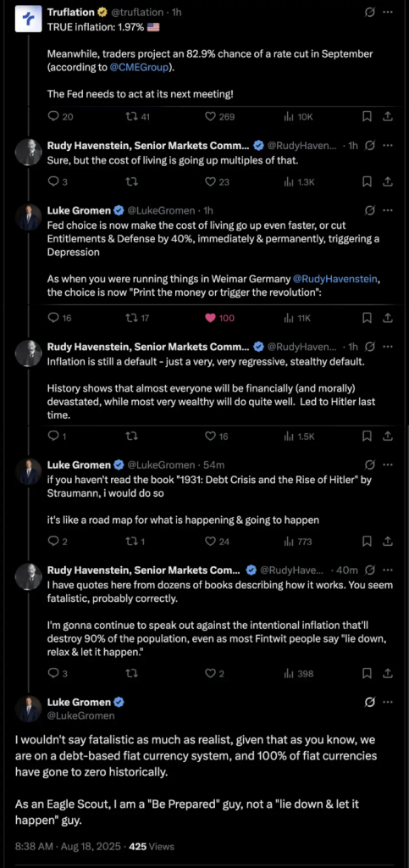This screenshot has height=868, width=409.
Task: View analytics on the 11K views tweet
Action: coord(297,318)
